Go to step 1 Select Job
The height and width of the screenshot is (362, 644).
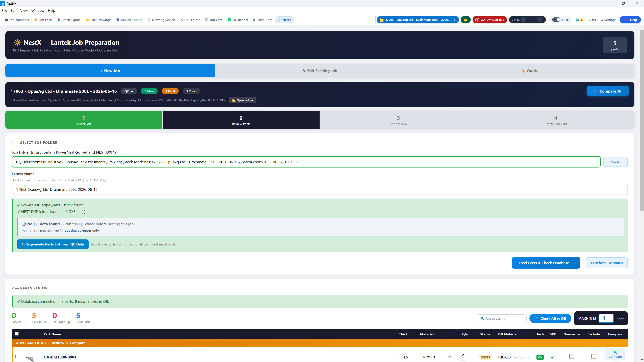(x=84, y=120)
